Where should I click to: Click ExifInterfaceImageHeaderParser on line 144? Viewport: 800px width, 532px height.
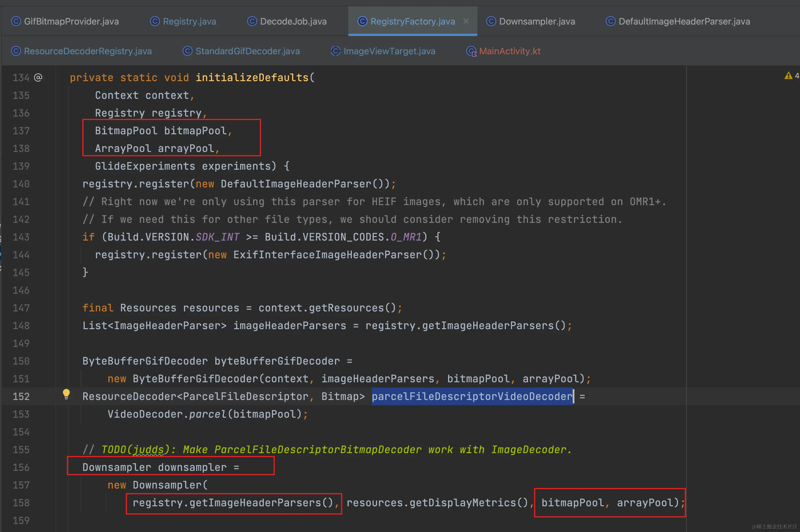tap(327, 255)
